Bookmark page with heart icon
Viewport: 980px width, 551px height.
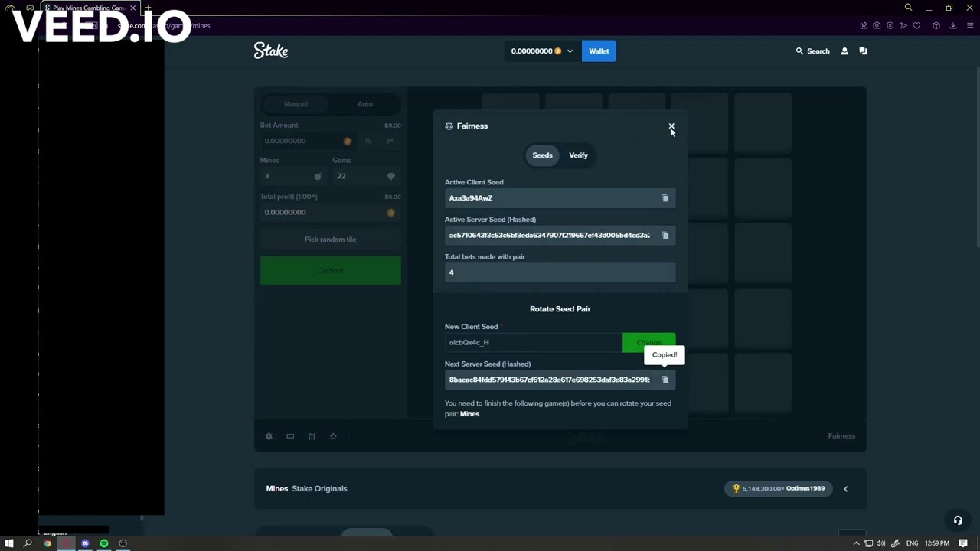point(916,25)
